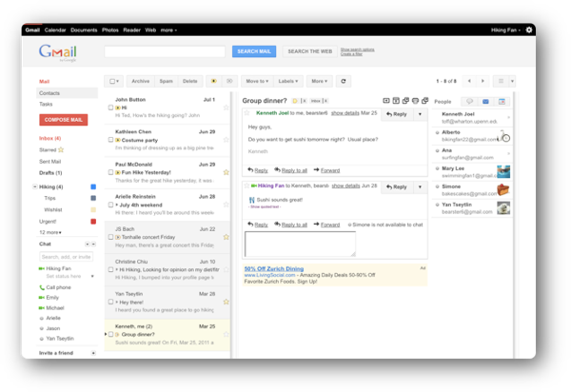Image resolution: width=571 pixels, height=392 pixels.
Task: Click the first conversation toolbar icon beside the subject
Action: coord(386,101)
